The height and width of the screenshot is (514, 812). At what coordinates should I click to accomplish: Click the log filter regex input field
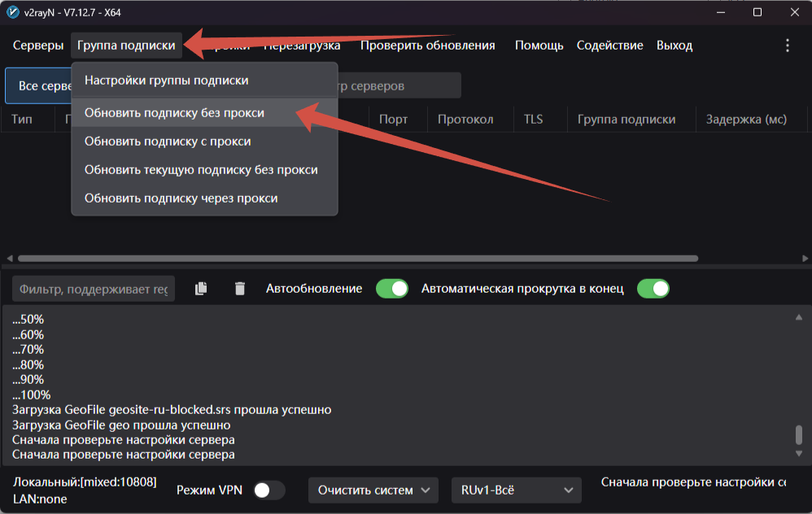pos(94,289)
